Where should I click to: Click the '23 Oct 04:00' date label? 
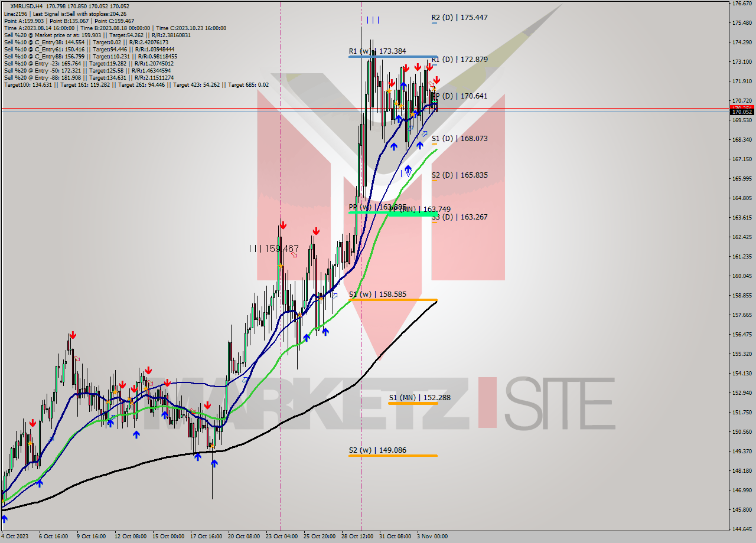point(282,537)
